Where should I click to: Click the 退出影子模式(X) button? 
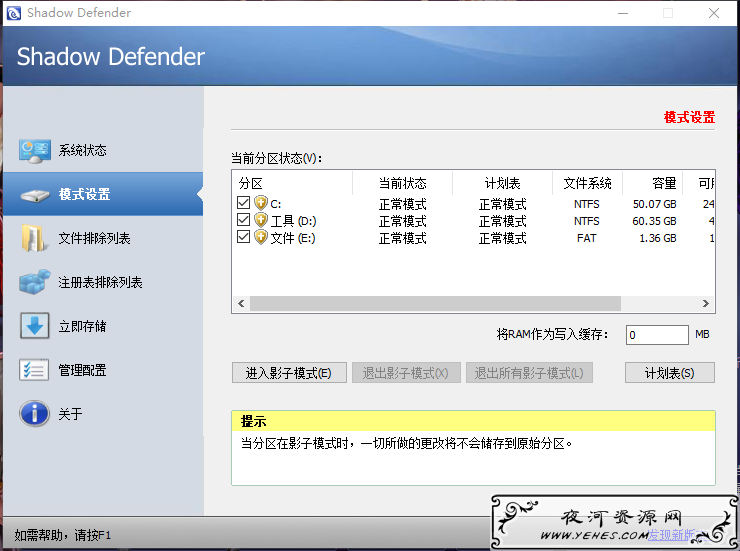406,373
